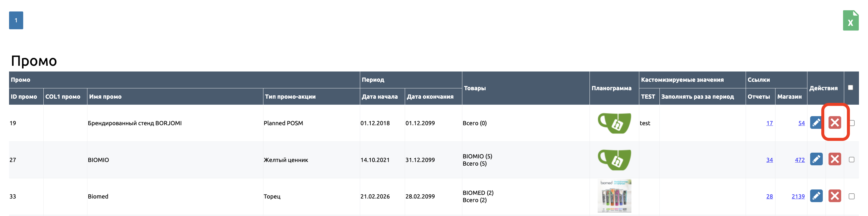
Task: Open the green cup planogram for BIOMIO
Action: (614, 160)
